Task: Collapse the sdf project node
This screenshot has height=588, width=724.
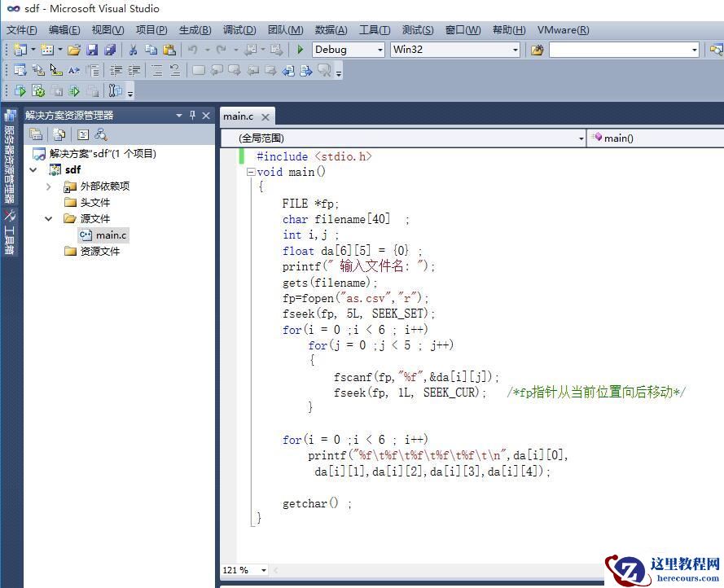Action: coord(33,170)
